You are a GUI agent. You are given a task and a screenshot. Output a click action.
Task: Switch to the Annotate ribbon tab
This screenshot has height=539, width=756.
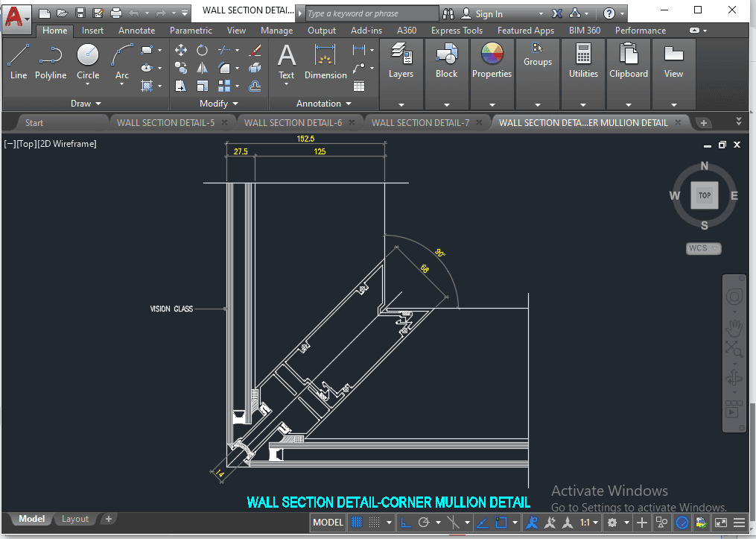click(137, 31)
